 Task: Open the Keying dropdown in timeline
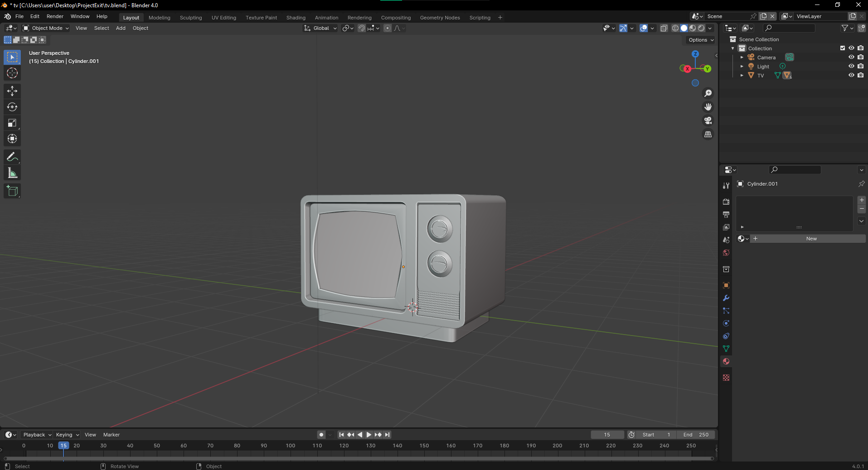67,435
